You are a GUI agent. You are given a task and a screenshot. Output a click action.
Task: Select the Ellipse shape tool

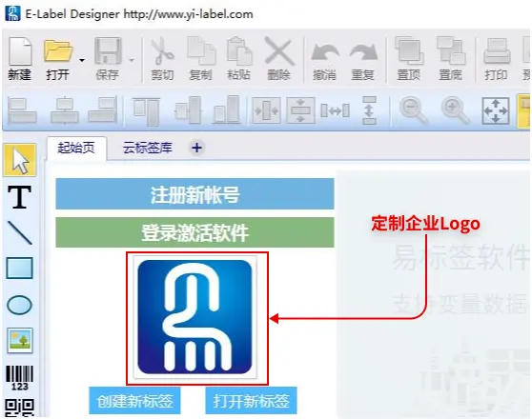tap(20, 305)
